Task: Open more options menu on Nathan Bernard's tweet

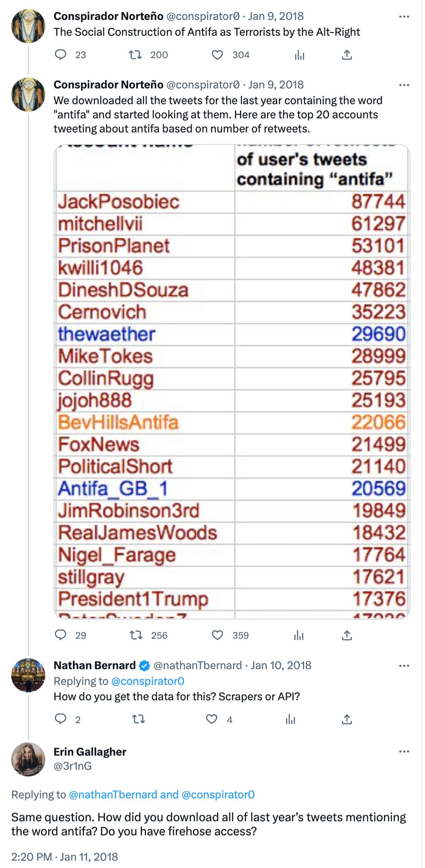Action: click(404, 666)
